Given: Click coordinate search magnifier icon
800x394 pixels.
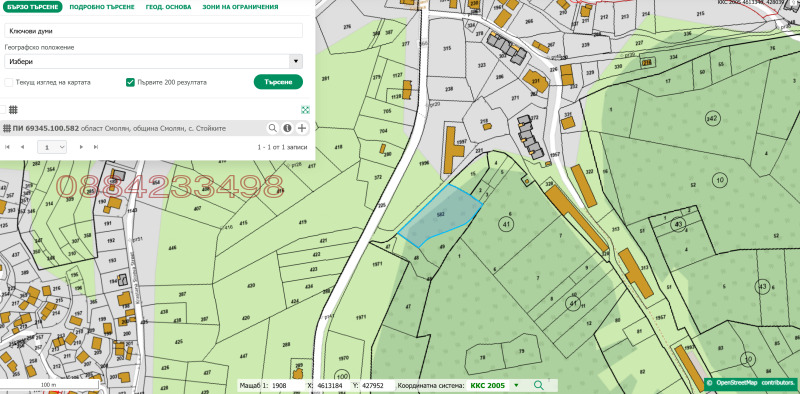Looking at the screenshot, I should 539,385.
